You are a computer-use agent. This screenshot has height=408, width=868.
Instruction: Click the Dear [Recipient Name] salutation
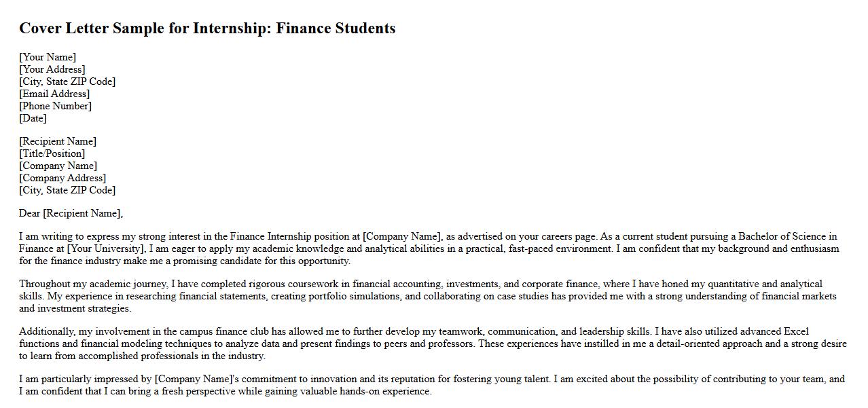[x=71, y=213]
